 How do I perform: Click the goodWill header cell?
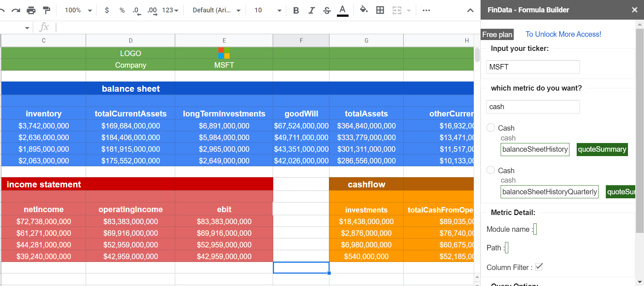[x=301, y=114]
